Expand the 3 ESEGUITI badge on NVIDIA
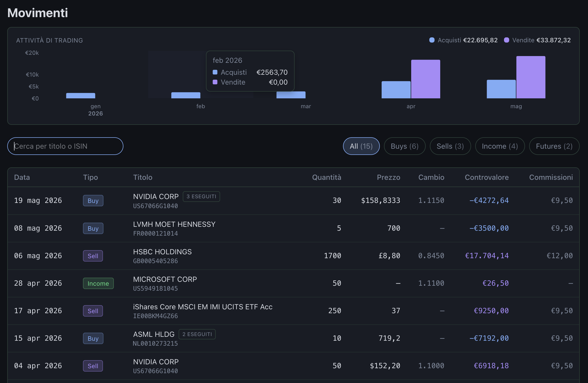This screenshot has width=588, height=383. [x=201, y=196]
